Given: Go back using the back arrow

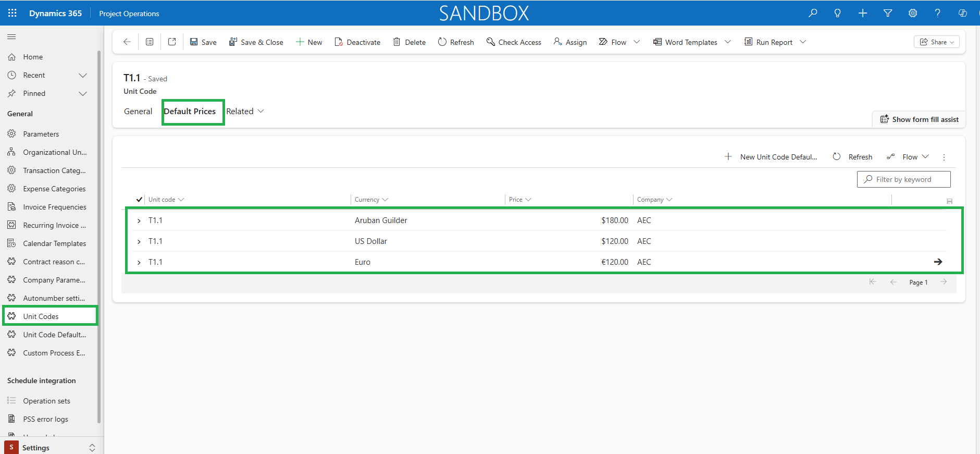Looking at the screenshot, I should (x=127, y=42).
